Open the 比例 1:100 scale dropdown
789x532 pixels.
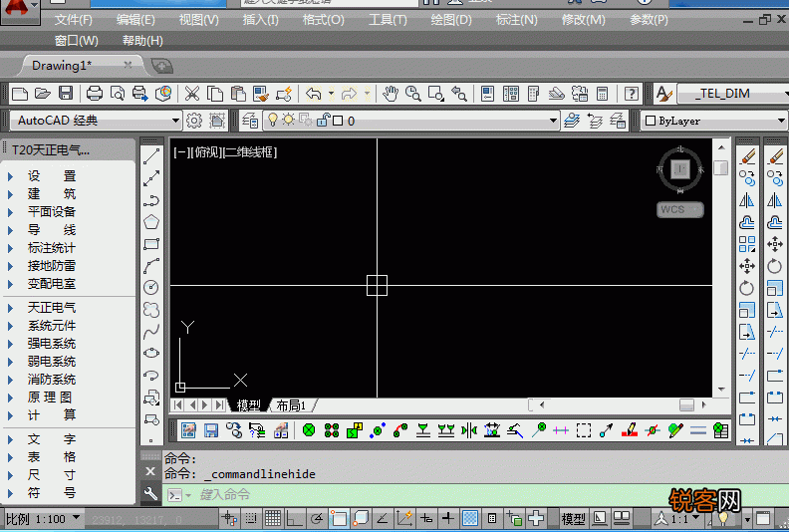[43, 518]
